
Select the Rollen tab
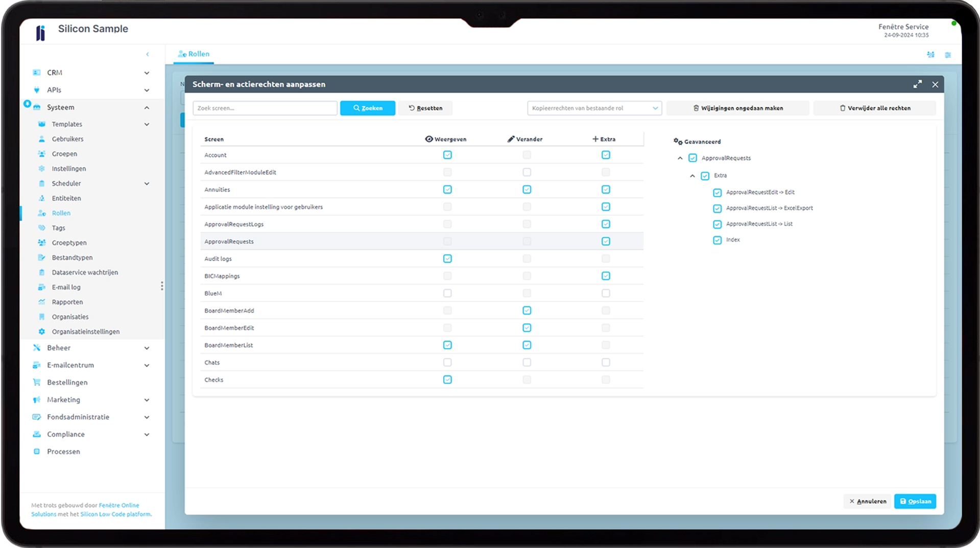coord(194,54)
